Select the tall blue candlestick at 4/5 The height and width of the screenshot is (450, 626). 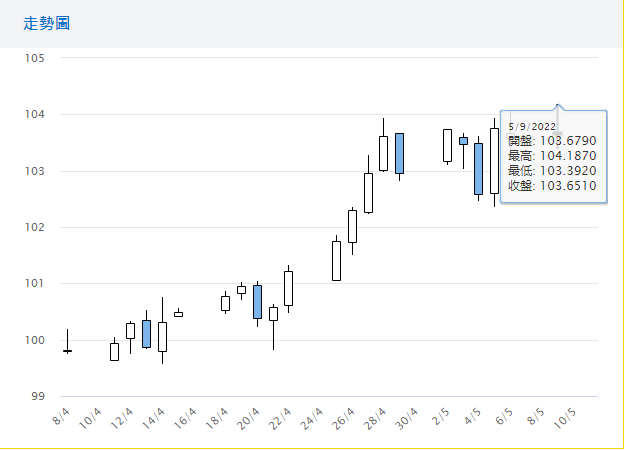tap(478, 168)
